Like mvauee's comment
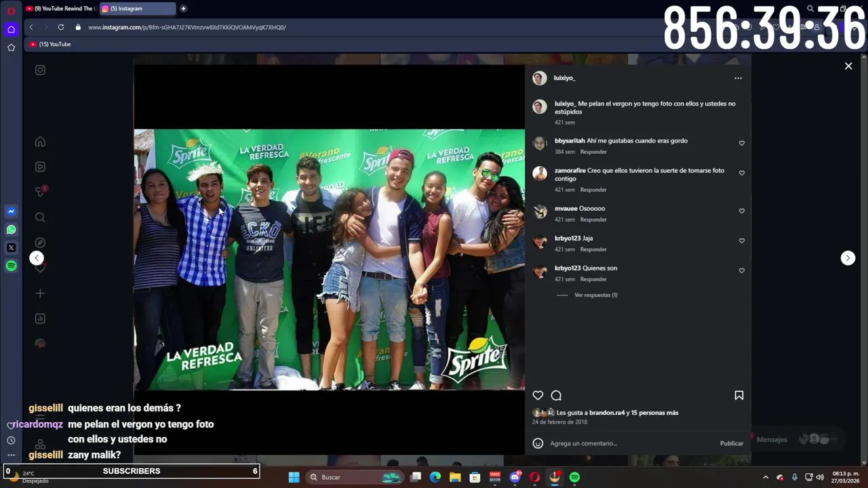The image size is (868, 488). coord(741,211)
